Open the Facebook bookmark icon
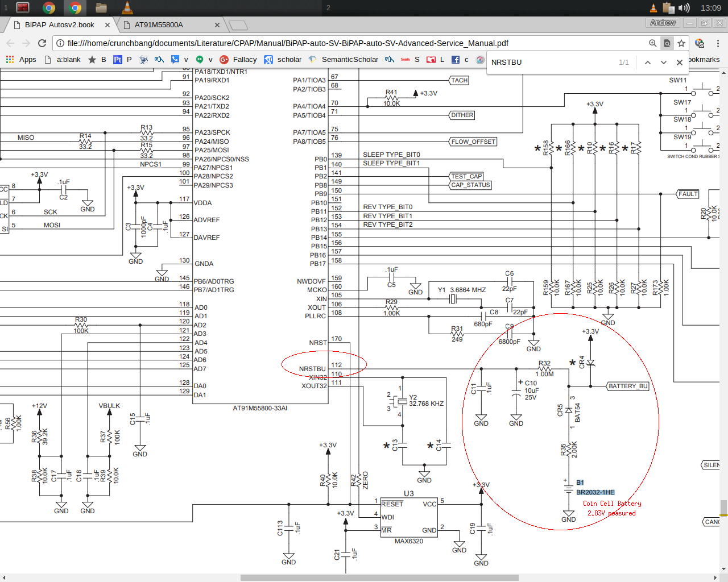Viewport: 728px width, 582px height. pos(456,60)
